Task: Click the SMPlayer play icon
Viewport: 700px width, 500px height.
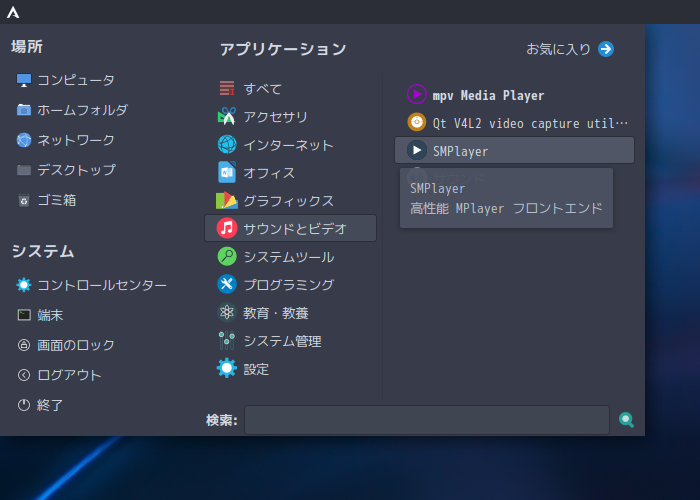Action: pos(417,150)
